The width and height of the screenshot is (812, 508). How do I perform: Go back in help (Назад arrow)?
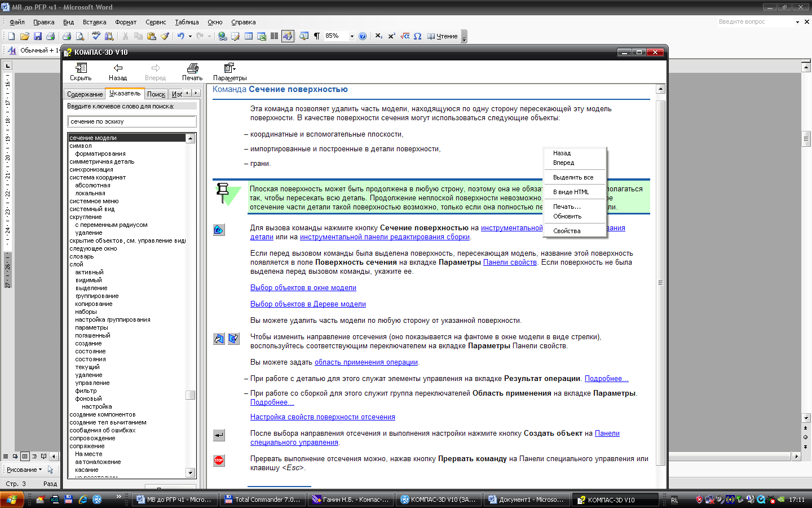pos(118,72)
